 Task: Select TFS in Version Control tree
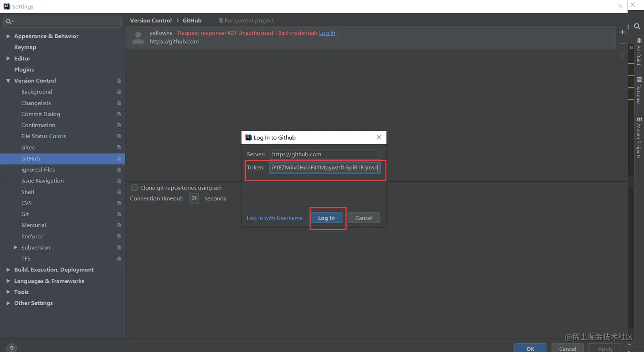(26, 259)
